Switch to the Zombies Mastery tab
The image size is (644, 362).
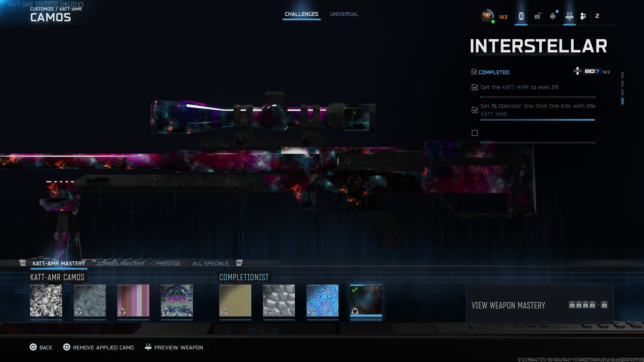[121, 263]
